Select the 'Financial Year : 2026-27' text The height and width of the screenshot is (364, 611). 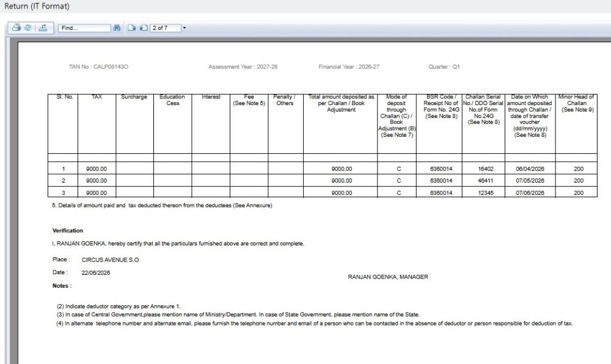click(349, 67)
